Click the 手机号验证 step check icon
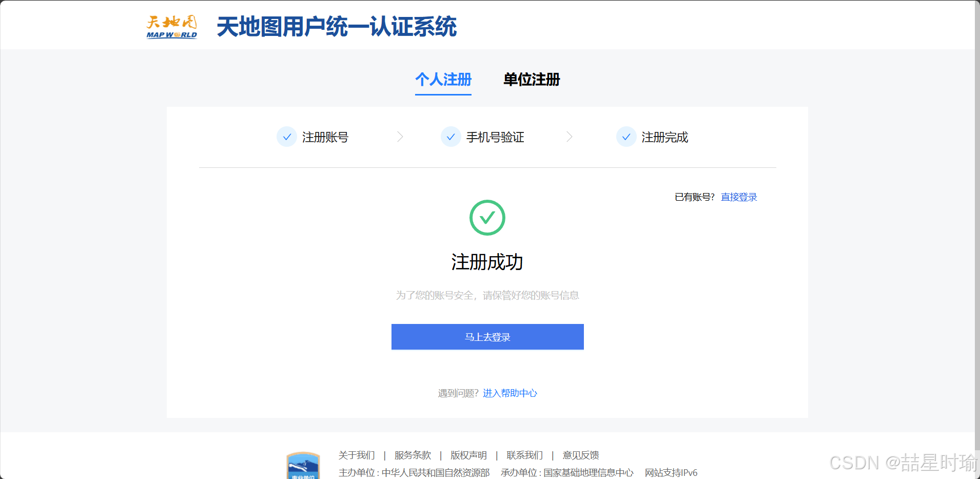 450,137
